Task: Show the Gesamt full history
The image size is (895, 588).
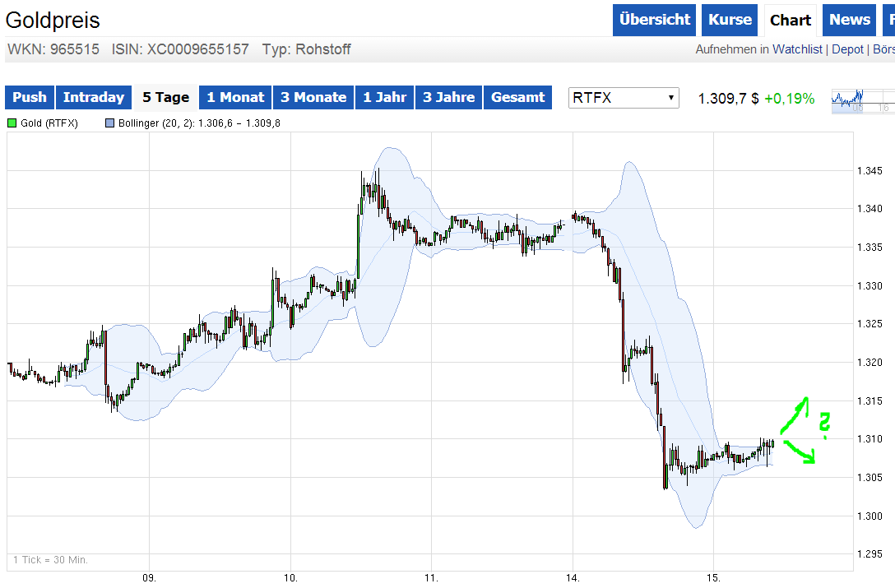Action: (518, 97)
